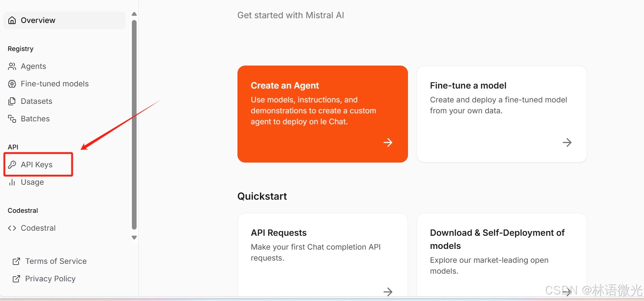This screenshot has height=301, width=644.
Task: Click the Codestral section heading label
Action: pyautogui.click(x=23, y=211)
